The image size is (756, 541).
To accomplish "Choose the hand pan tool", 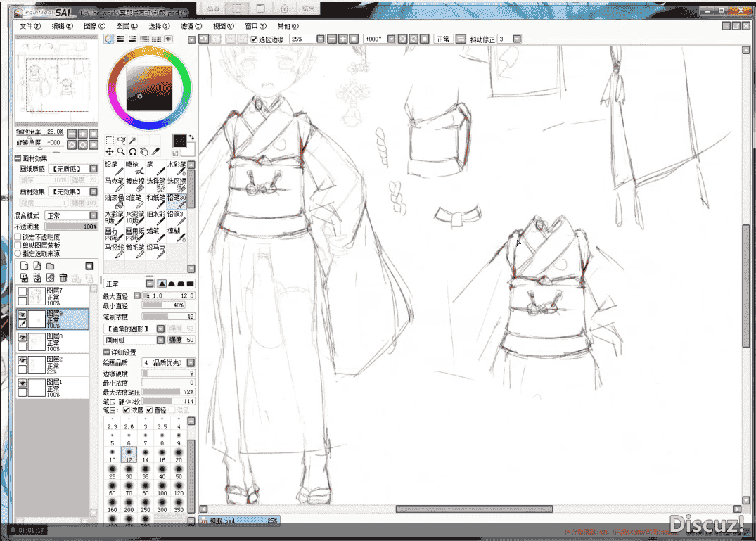I will [143, 151].
